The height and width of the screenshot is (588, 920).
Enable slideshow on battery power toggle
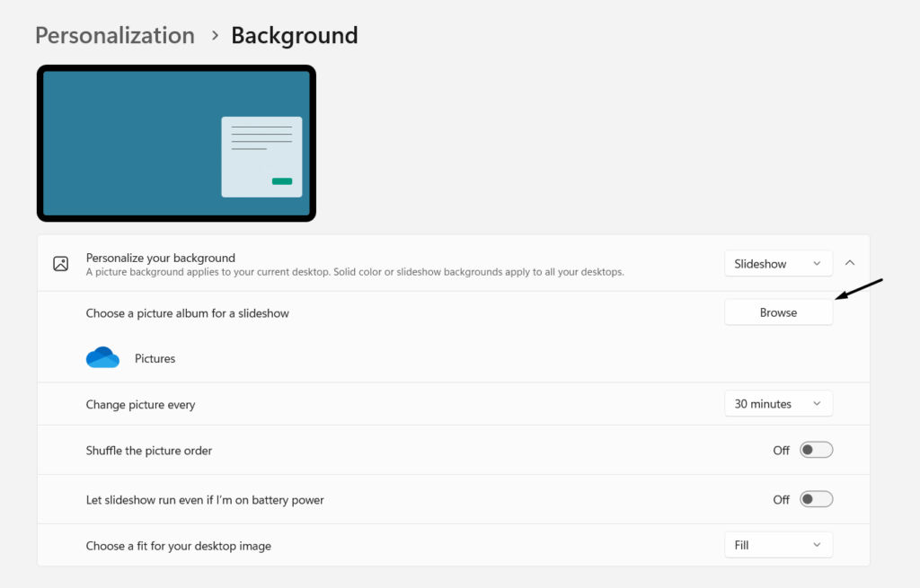click(x=817, y=499)
